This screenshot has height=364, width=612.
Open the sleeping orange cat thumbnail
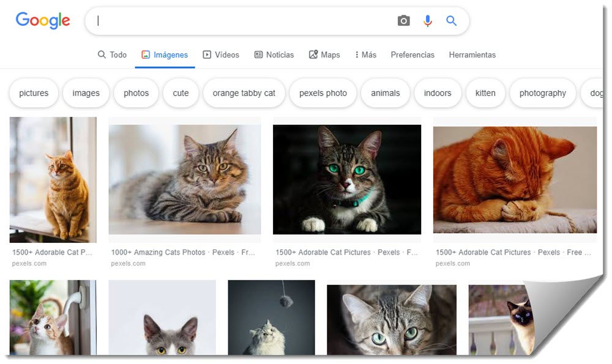tap(515, 179)
